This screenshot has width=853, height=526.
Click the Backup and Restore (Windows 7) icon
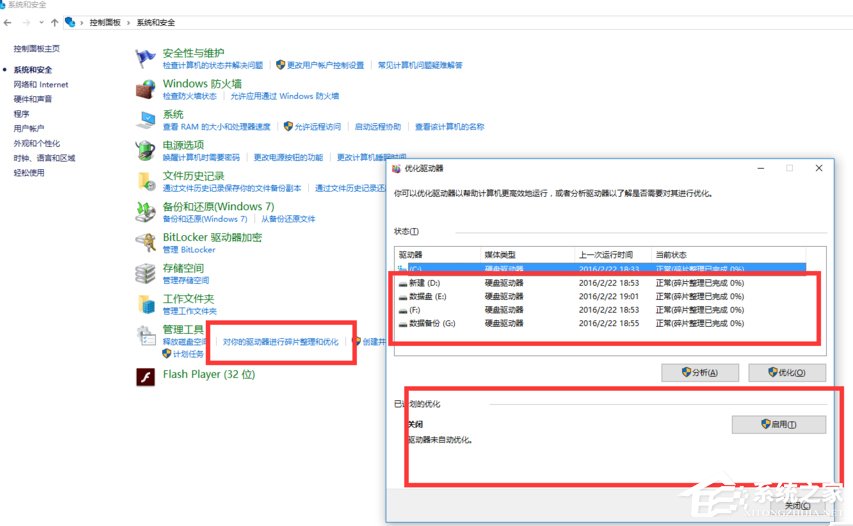pyautogui.click(x=146, y=212)
